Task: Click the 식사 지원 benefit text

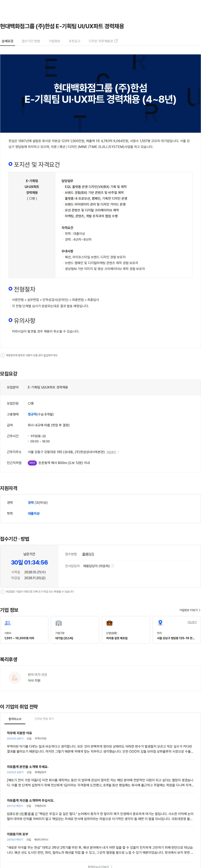Action: point(34,680)
